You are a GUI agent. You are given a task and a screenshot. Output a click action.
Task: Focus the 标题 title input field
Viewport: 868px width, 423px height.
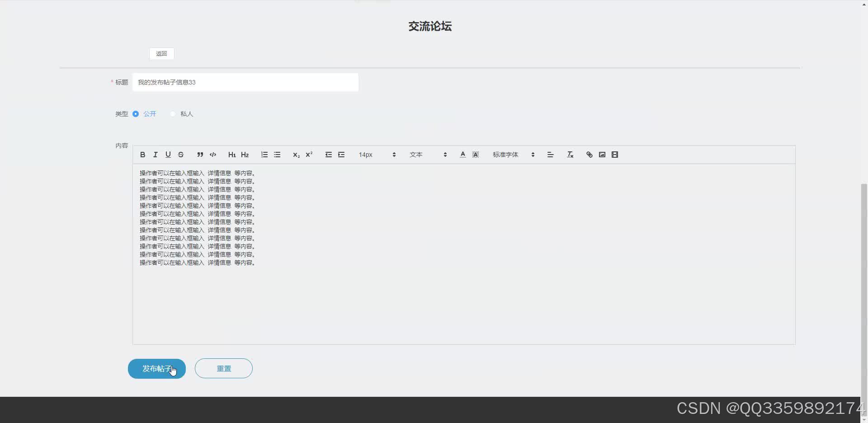pos(245,82)
